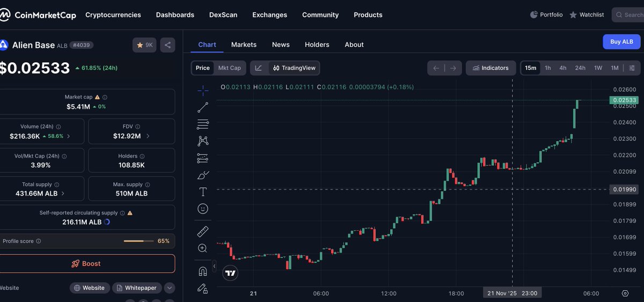Select the Price chart toggle
Image resolution: width=644 pixels, height=302 pixels.
click(x=203, y=68)
